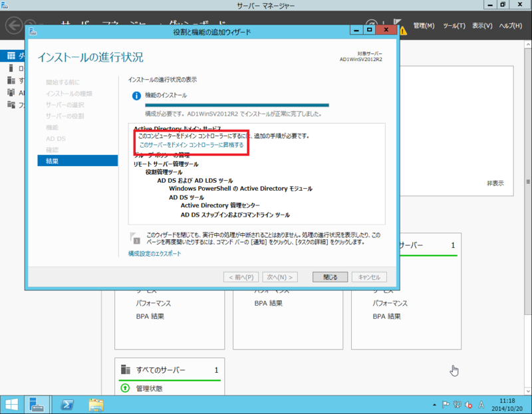Viewport: 532px width, 414px height.
Task: Open the AD DS icon in the sidebar
Action: point(11,92)
